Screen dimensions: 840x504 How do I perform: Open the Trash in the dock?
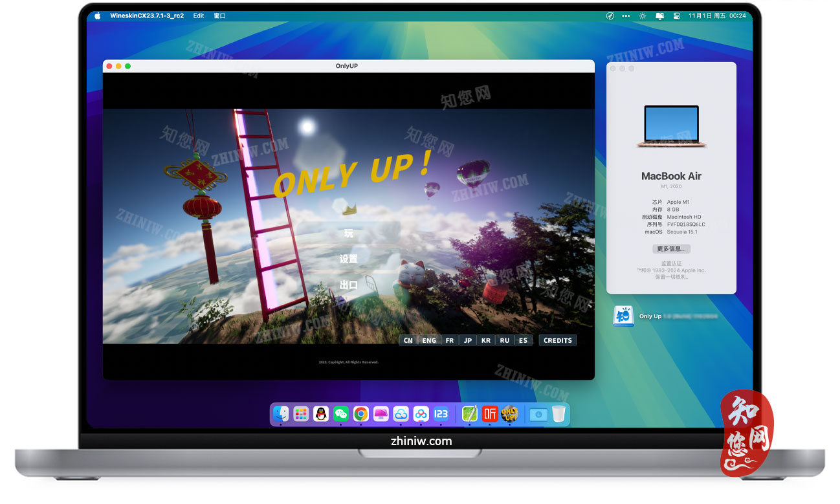tap(558, 413)
